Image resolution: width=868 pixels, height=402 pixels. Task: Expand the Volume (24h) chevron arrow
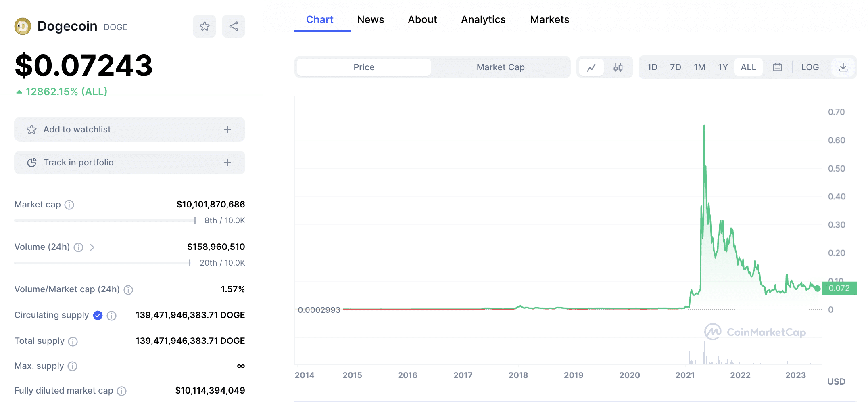coord(92,247)
